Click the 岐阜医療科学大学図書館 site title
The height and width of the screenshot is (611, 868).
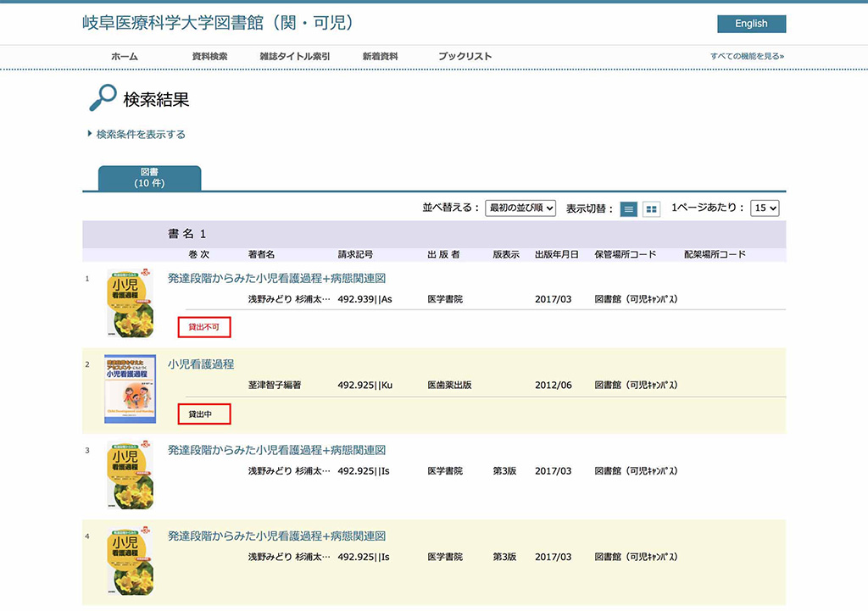click(x=217, y=23)
